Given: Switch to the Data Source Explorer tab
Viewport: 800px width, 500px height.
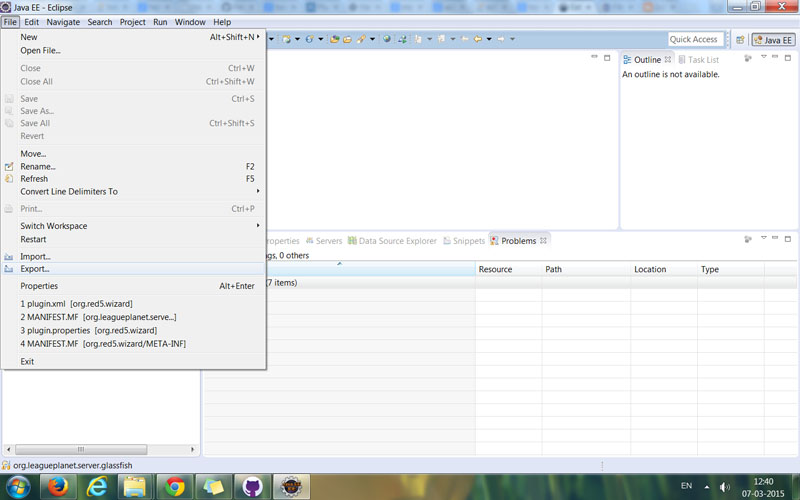Looking at the screenshot, I should pos(392,241).
